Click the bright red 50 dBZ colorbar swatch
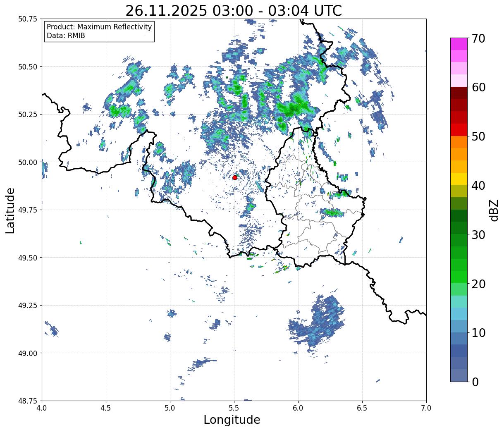The width and height of the screenshot is (504, 430). tap(459, 130)
